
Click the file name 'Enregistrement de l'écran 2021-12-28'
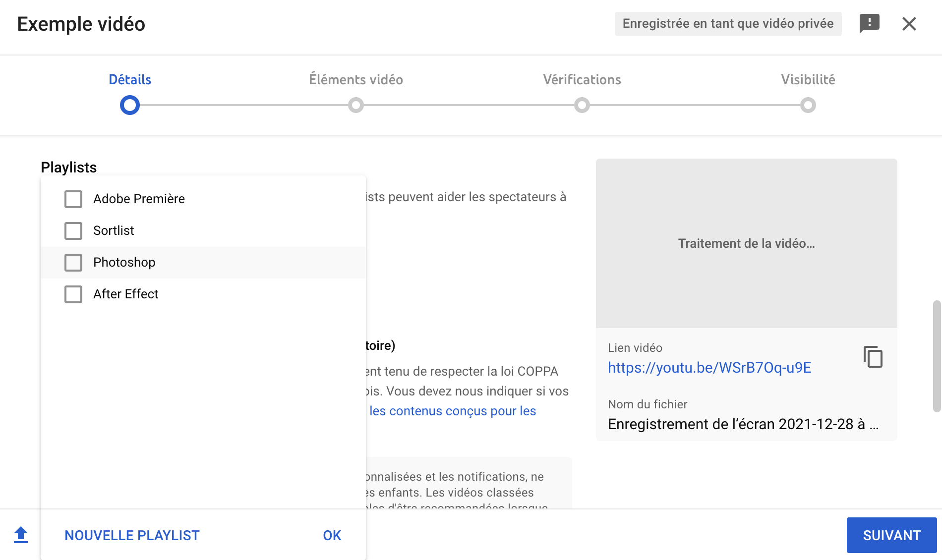click(x=743, y=424)
